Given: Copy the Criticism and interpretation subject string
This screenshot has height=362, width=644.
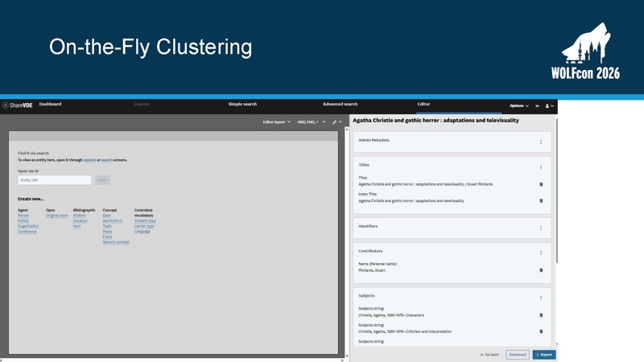Looking at the screenshot, I should pyautogui.click(x=541, y=331).
